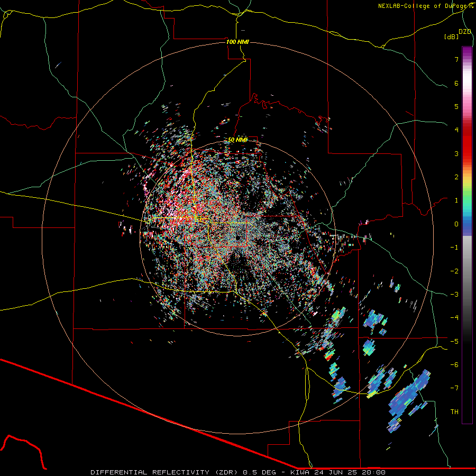Click the -7 value on the scale
Screen dimensions: 476x476
pyautogui.click(x=454, y=388)
